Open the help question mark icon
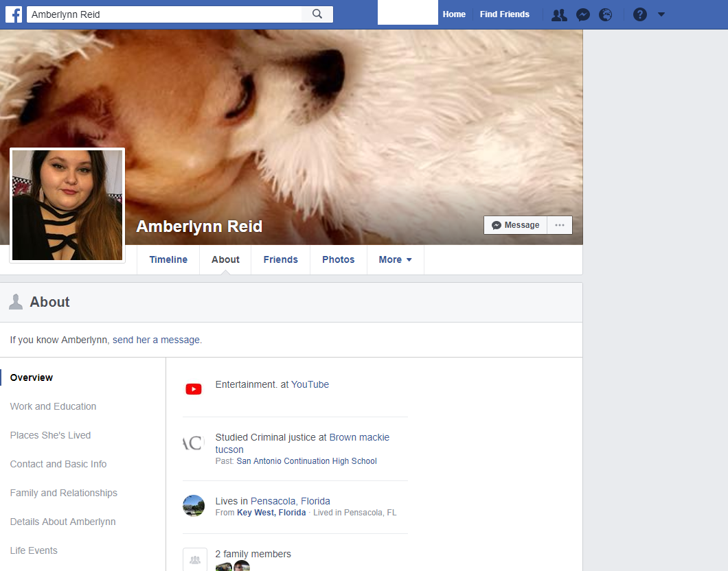This screenshot has height=571, width=728. [640, 15]
